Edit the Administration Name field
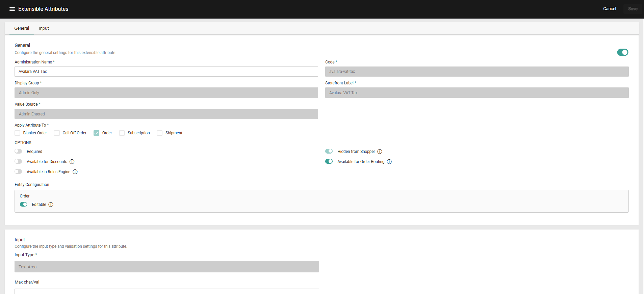 click(x=166, y=72)
